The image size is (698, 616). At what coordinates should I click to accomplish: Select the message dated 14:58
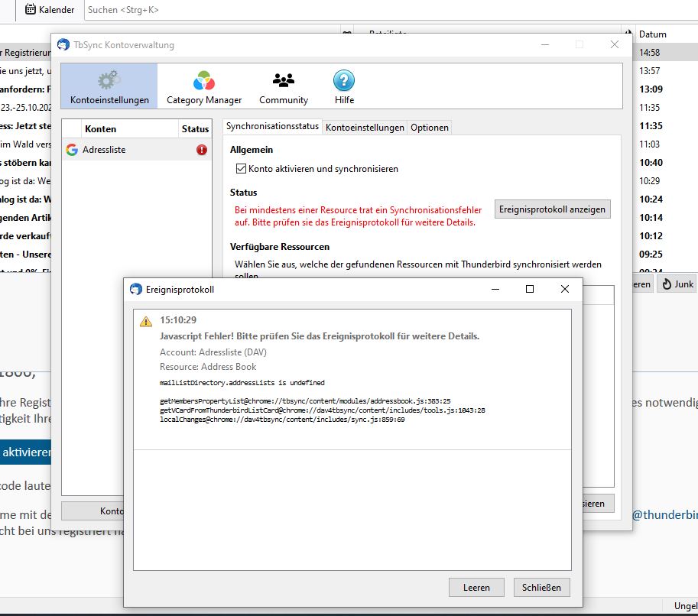(650, 53)
